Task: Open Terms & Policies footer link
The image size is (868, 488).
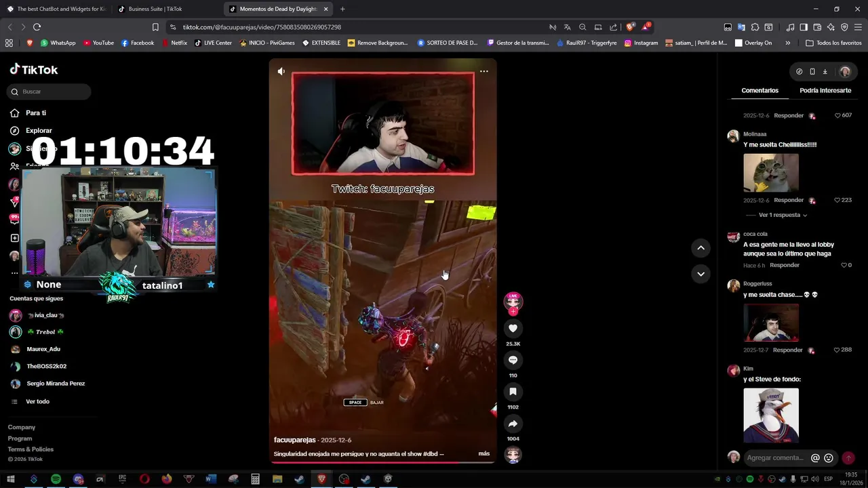Action: pyautogui.click(x=31, y=449)
